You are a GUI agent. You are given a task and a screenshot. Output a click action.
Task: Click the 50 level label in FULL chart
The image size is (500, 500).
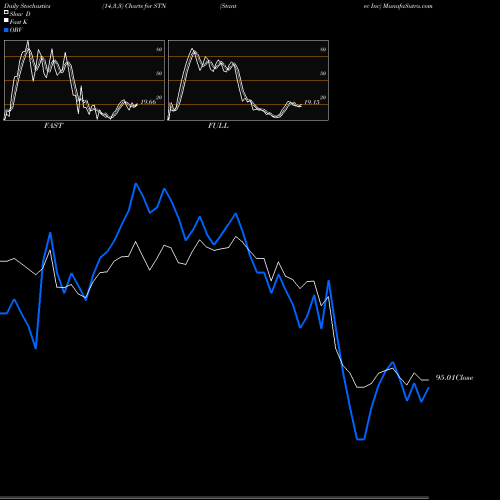[x=323, y=73]
